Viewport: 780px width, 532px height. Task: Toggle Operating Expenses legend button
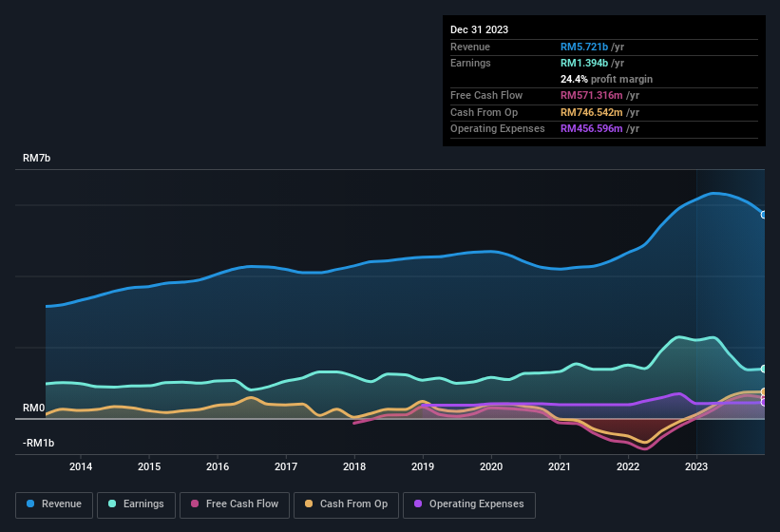click(469, 503)
